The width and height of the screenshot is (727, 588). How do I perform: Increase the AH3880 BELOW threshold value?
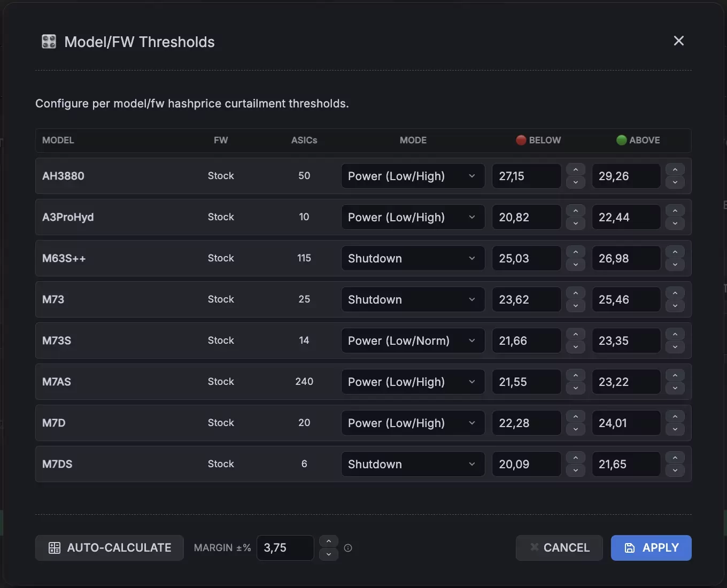576,169
